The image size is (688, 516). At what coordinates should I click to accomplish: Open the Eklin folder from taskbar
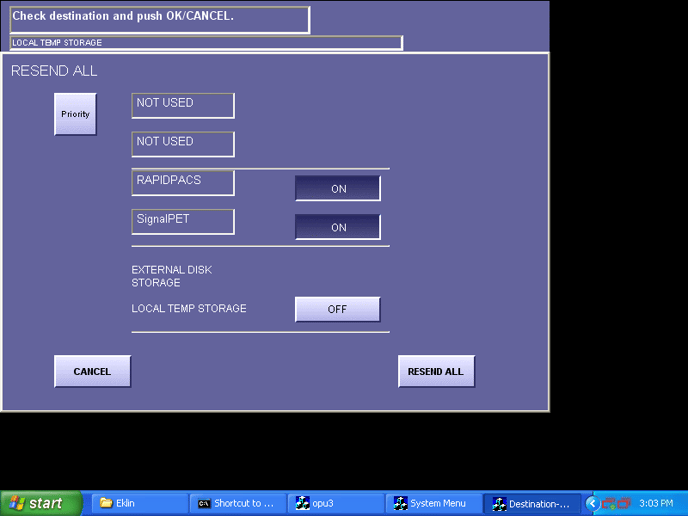click(138, 503)
